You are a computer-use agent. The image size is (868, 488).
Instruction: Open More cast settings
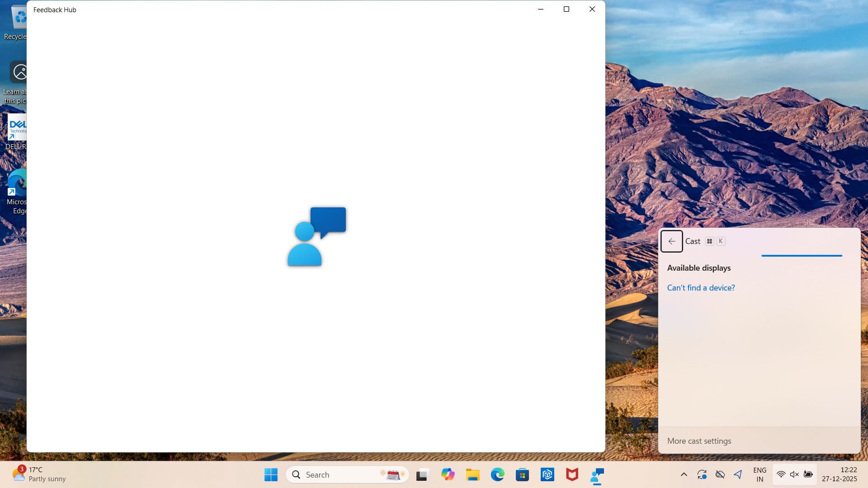(699, 441)
